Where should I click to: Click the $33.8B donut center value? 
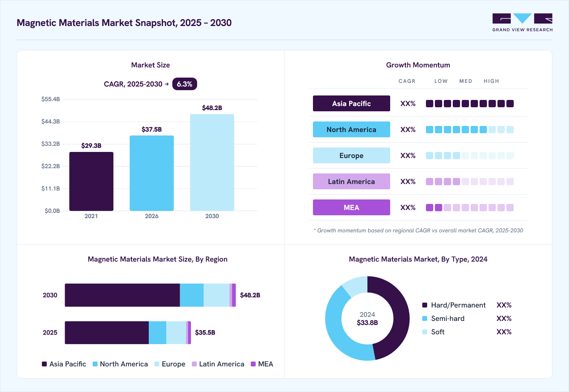367,323
